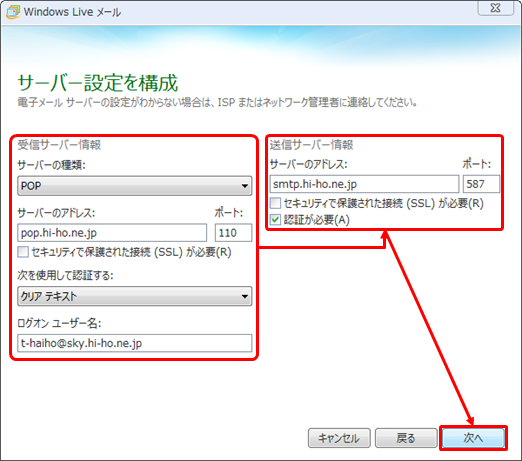Open the クリア テキスト authentication dropdown
Image resolution: width=522 pixels, height=461 pixels.
135,296
